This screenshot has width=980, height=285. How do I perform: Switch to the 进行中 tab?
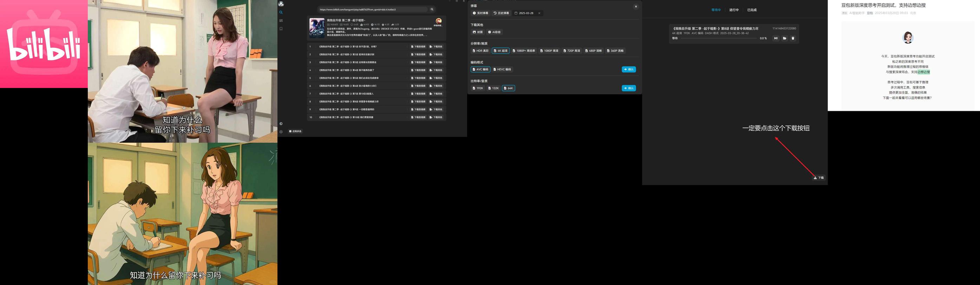pyautogui.click(x=733, y=10)
